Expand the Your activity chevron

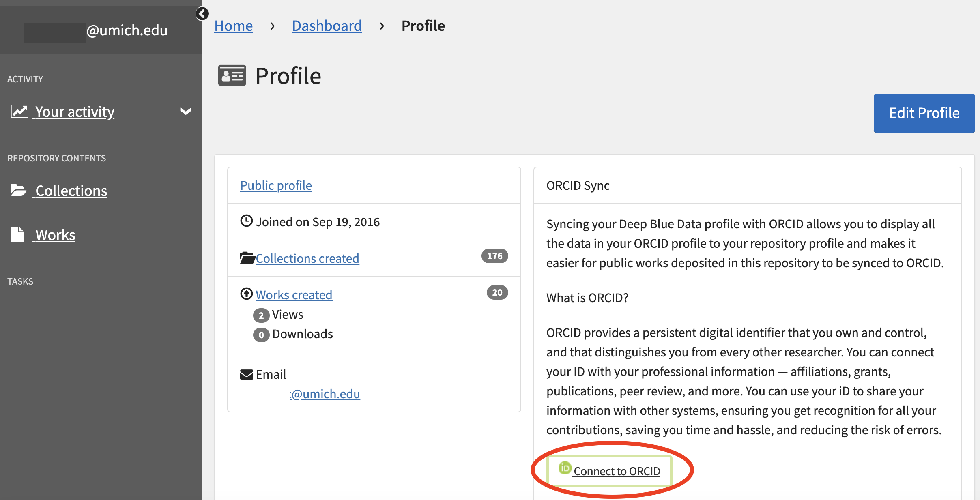tap(186, 111)
